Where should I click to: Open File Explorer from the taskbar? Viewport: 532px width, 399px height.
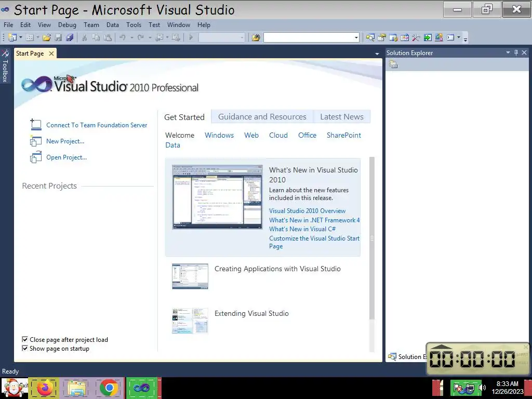(77, 388)
